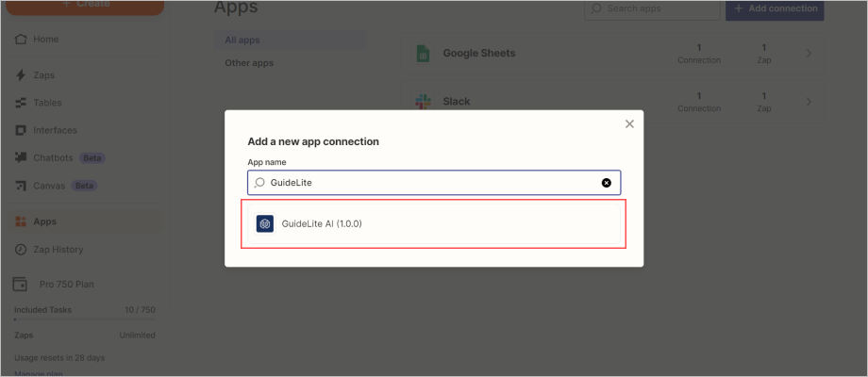Click the Usage resets in 28 days text

click(59, 357)
